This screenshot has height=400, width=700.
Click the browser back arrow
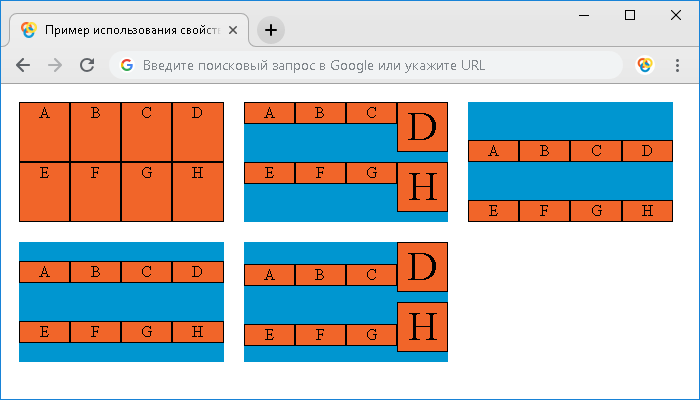[x=23, y=65]
